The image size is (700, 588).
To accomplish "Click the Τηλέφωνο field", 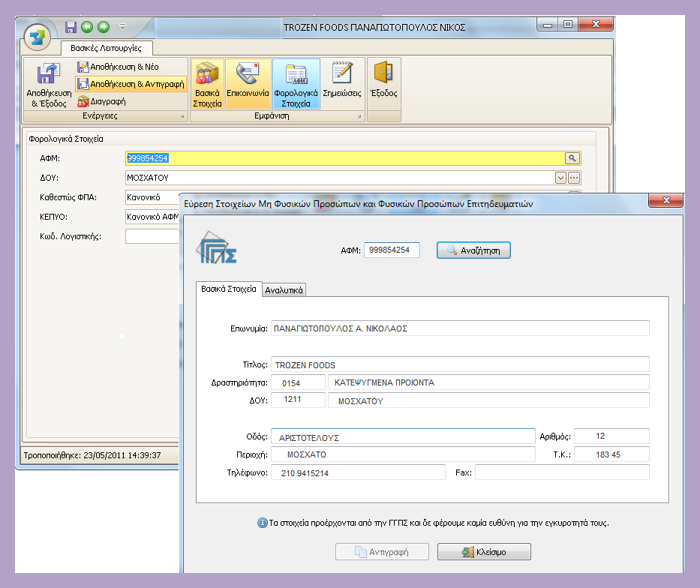I will [x=358, y=472].
